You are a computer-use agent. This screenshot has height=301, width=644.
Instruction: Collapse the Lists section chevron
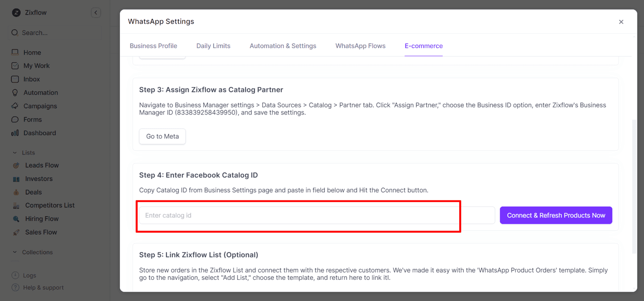pos(14,152)
